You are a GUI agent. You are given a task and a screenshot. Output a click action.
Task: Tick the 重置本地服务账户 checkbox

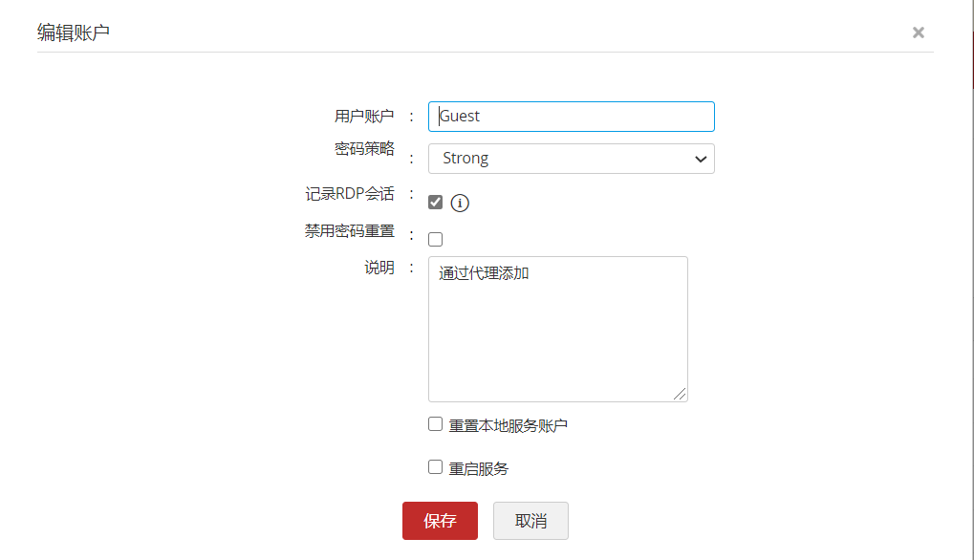(436, 424)
